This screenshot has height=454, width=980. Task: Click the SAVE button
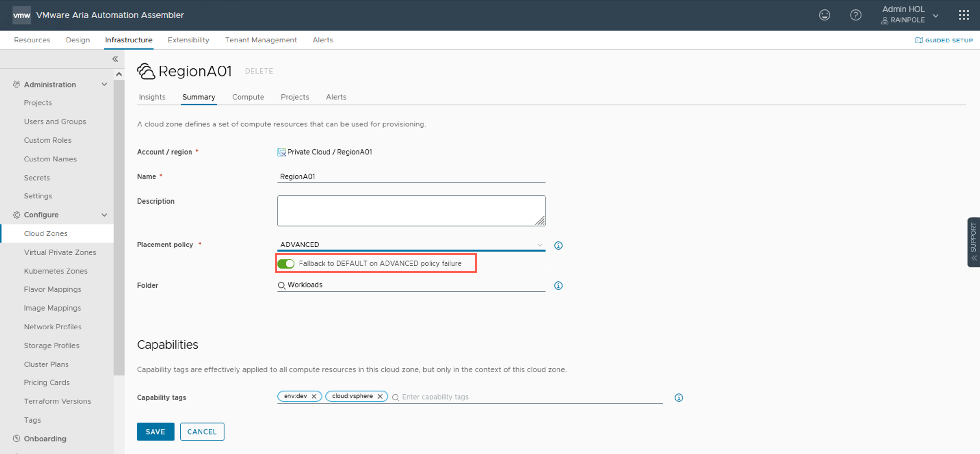155,432
